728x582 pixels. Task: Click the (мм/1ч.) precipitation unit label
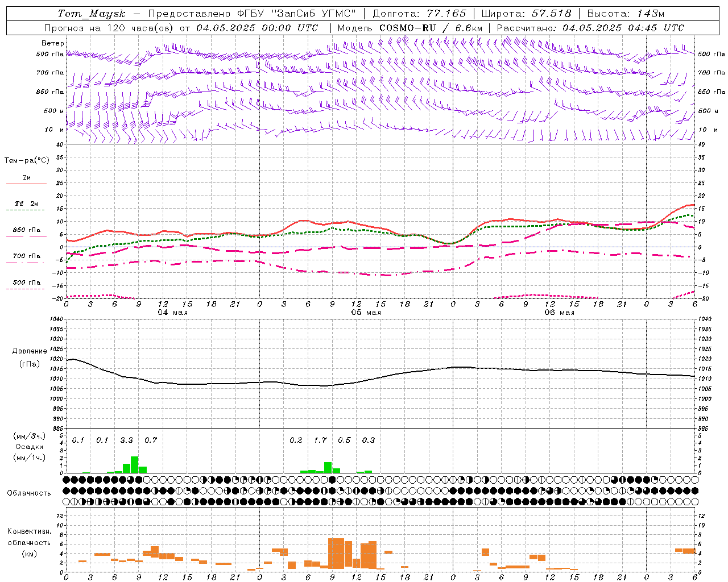tap(30, 458)
